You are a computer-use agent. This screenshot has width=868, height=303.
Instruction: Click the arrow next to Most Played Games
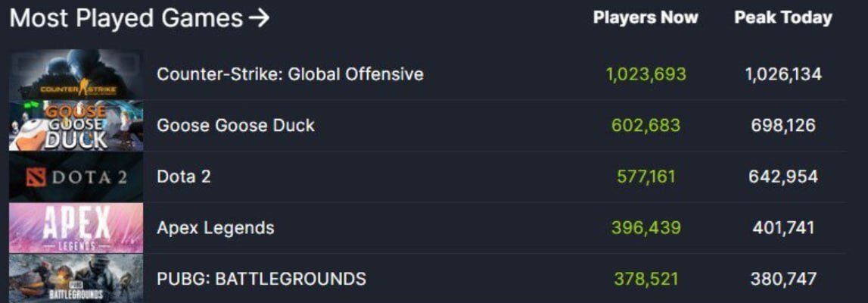click(259, 19)
